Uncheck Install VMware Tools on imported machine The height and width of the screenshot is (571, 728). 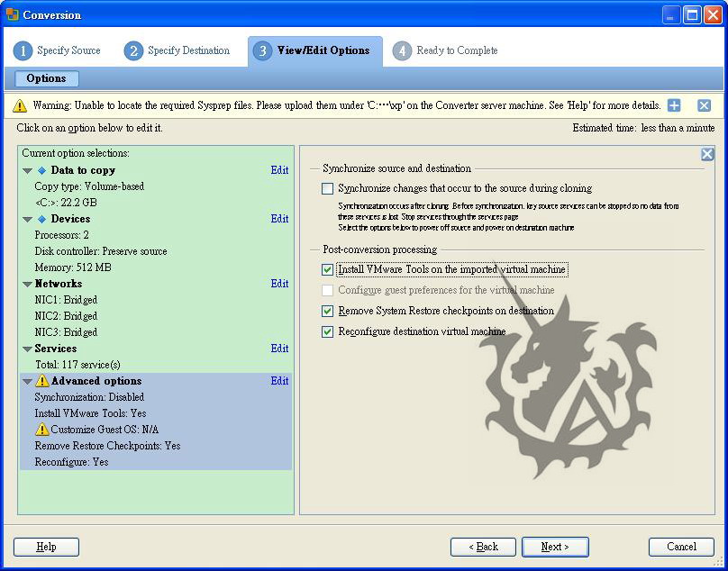[327, 269]
